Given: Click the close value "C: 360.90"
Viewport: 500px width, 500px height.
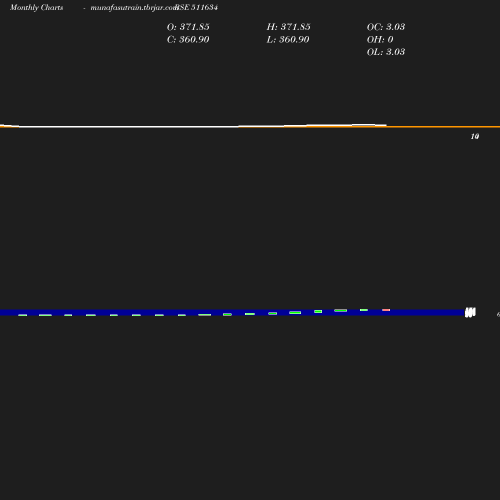Looking at the screenshot, I should [x=188, y=40].
